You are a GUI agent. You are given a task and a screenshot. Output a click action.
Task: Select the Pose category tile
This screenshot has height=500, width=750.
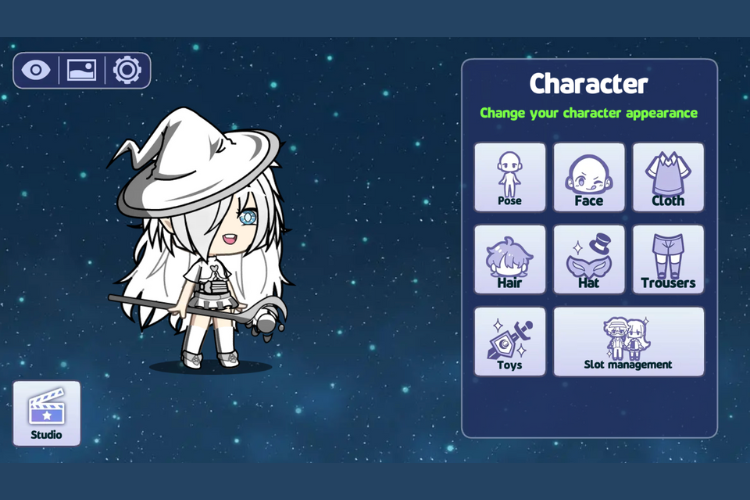tap(510, 177)
